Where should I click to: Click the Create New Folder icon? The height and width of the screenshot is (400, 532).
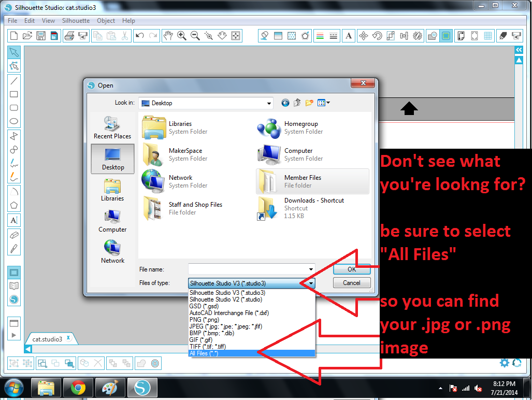(309, 103)
